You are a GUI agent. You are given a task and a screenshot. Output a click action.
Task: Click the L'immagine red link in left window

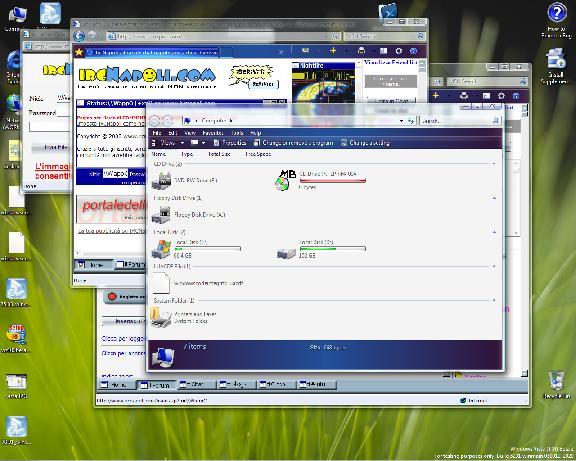click(53, 171)
